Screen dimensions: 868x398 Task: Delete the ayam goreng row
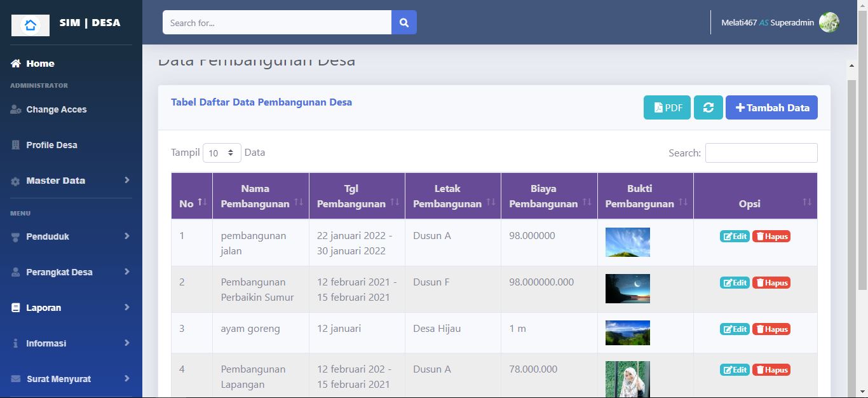[771, 329]
